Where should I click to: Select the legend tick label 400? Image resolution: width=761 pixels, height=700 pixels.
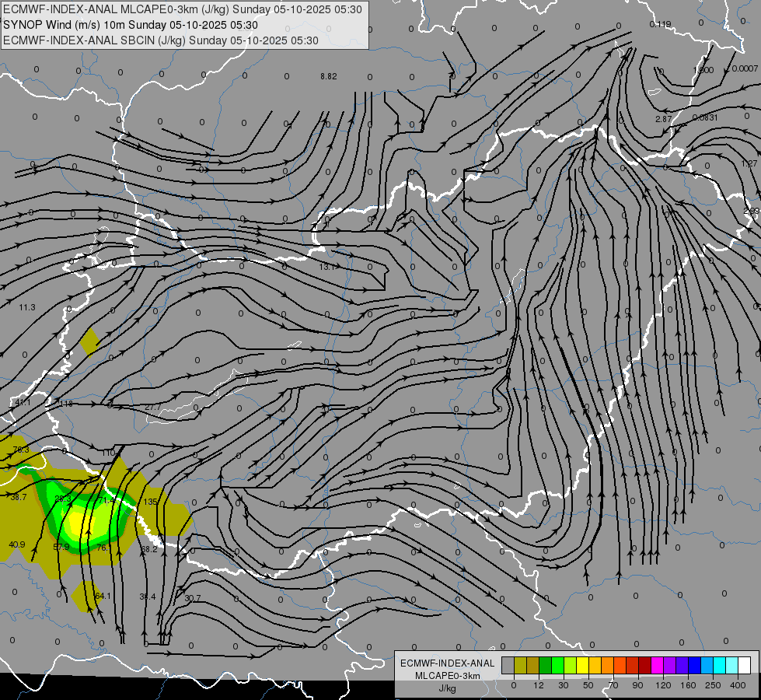(x=738, y=685)
